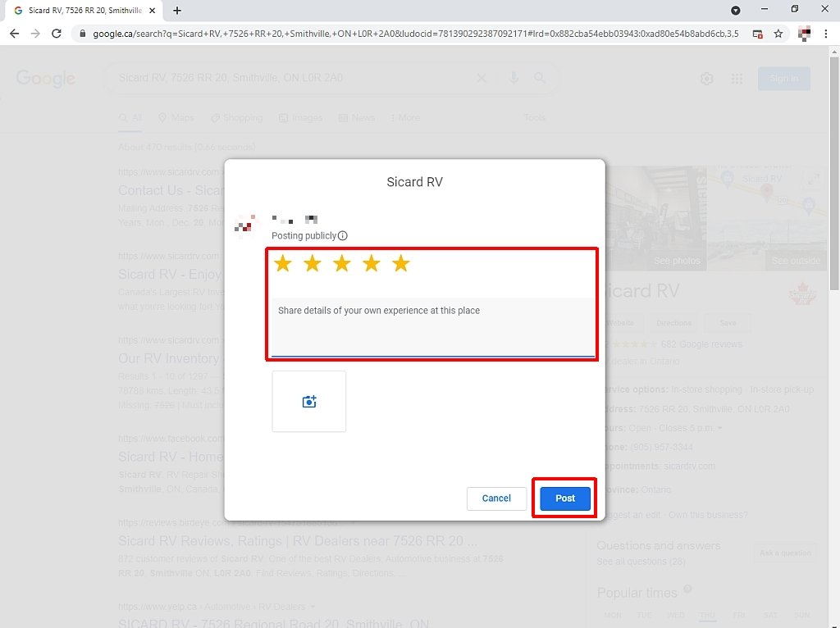
Task: Select the second rating star
Action: [312, 263]
